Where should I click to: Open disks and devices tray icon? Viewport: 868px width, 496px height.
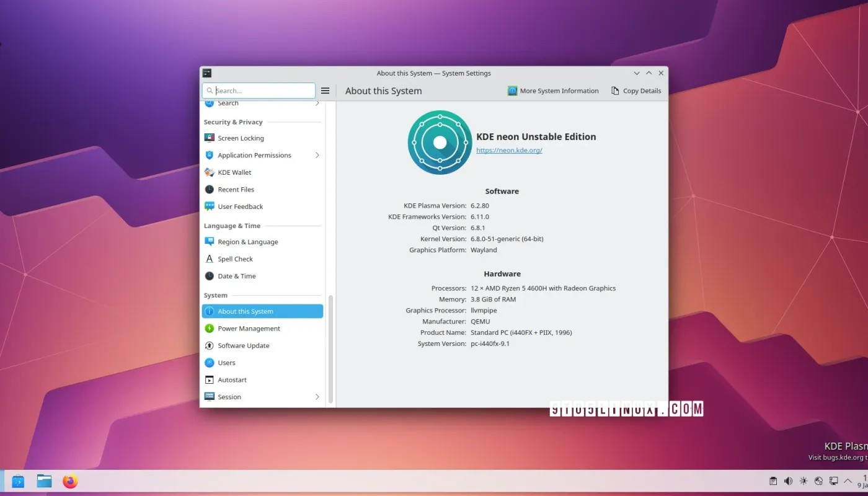pos(818,481)
